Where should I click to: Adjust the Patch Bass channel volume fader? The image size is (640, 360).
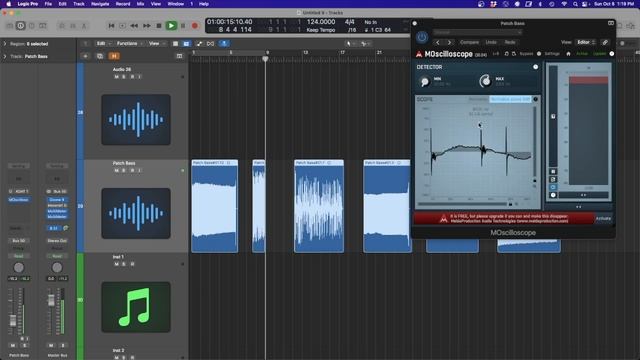pyautogui.click(x=13, y=320)
